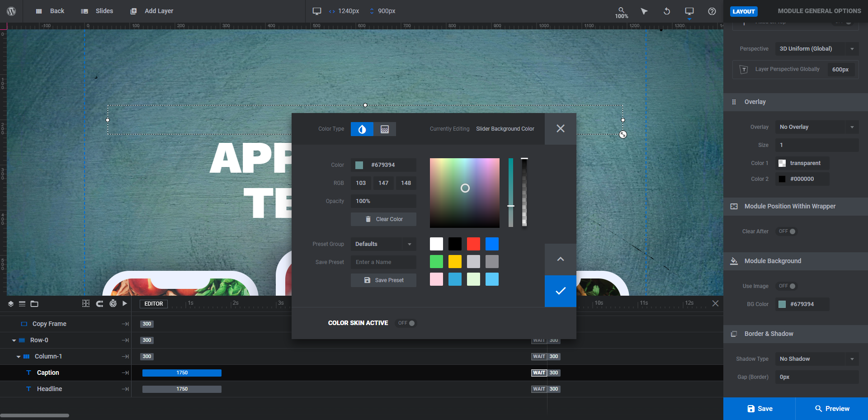
Task: Open the WordPress logo menu
Action: click(11, 11)
